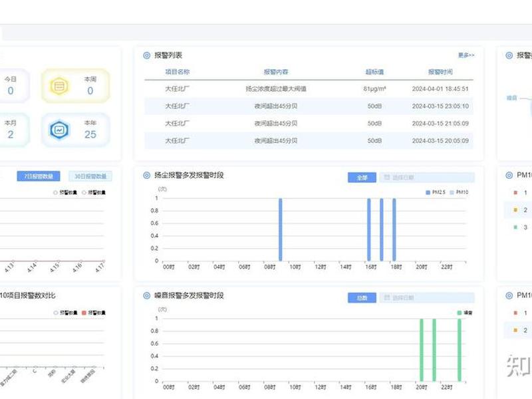Switch to 7日报警数量 tab
532x399 pixels.
coord(39,176)
